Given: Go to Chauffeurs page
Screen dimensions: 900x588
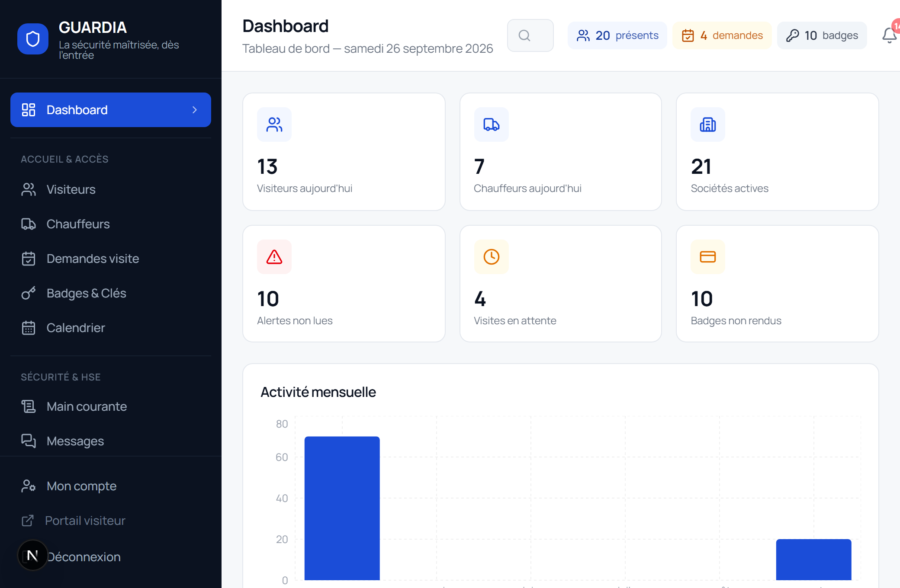Looking at the screenshot, I should click(111, 224).
